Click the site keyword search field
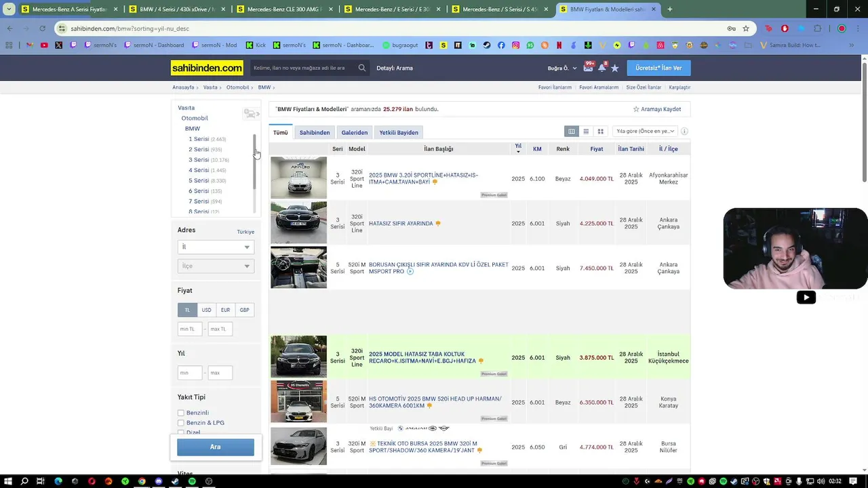 coord(303,68)
